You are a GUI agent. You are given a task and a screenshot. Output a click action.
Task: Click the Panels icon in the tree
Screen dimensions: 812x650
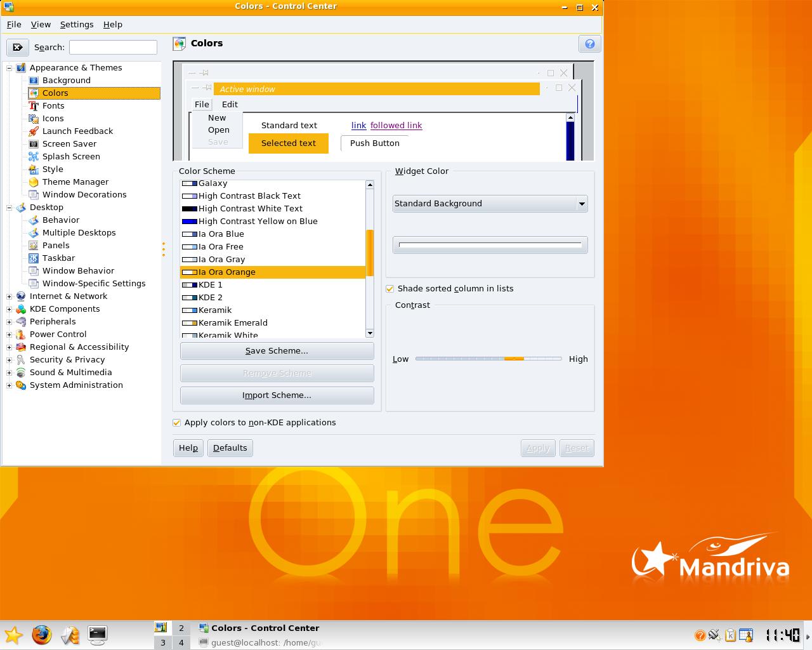point(34,246)
